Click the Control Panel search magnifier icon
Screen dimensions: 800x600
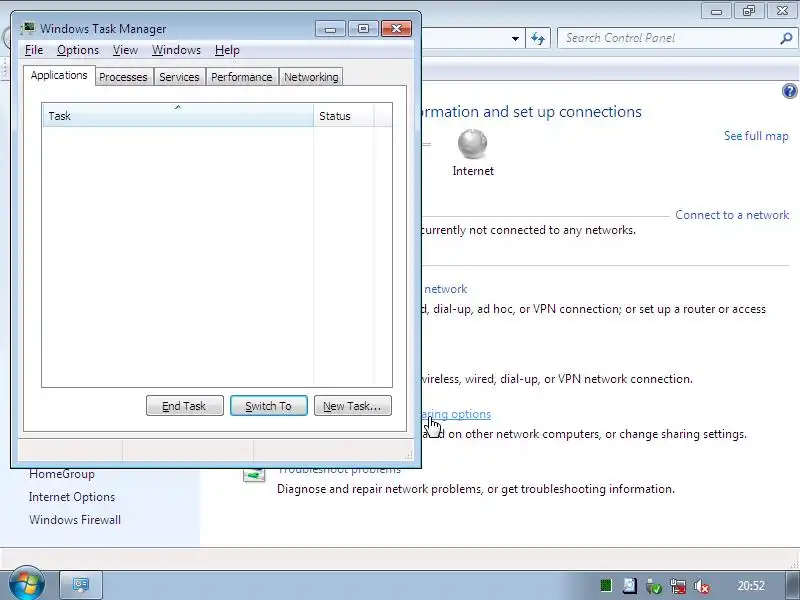tap(786, 38)
